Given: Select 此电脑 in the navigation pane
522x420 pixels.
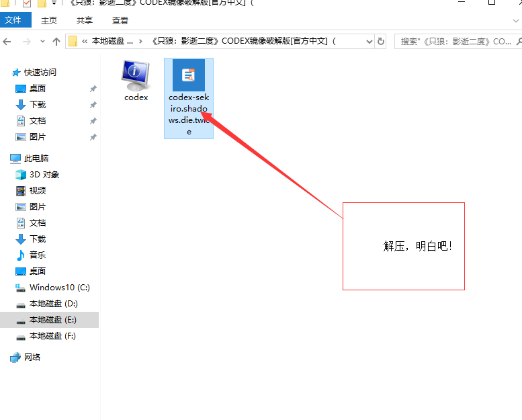Looking at the screenshot, I should pos(36,158).
